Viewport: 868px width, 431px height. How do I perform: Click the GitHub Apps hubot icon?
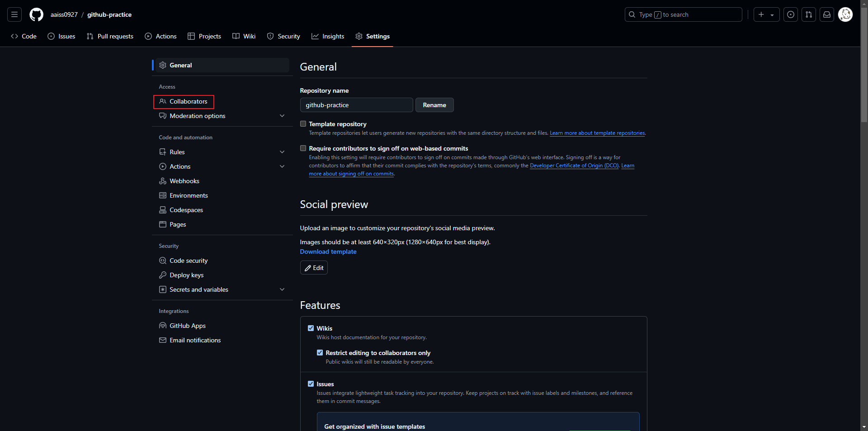click(163, 326)
